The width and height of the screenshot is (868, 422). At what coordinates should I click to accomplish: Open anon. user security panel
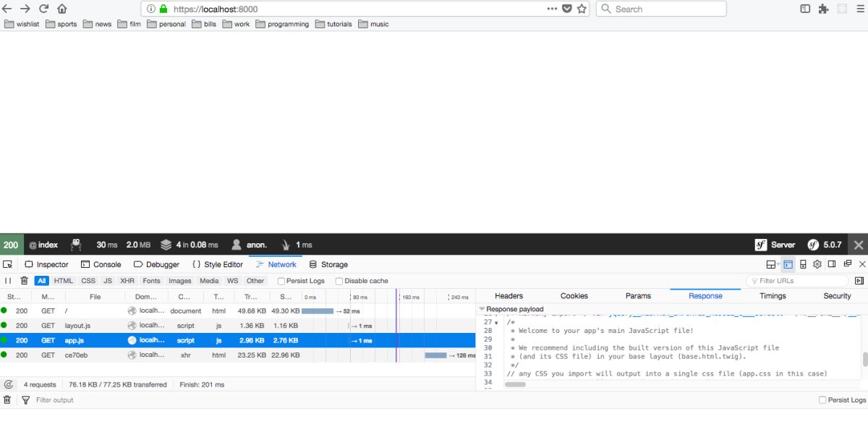pyautogui.click(x=250, y=245)
